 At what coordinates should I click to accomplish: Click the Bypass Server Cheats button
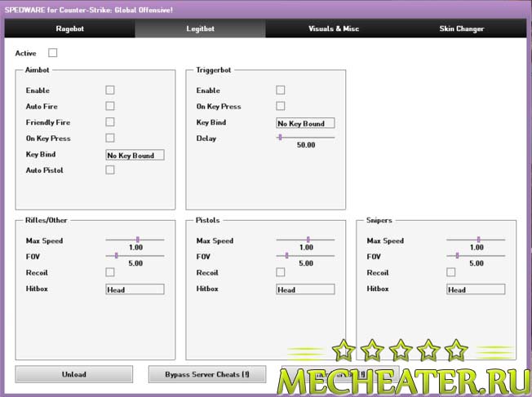point(207,374)
